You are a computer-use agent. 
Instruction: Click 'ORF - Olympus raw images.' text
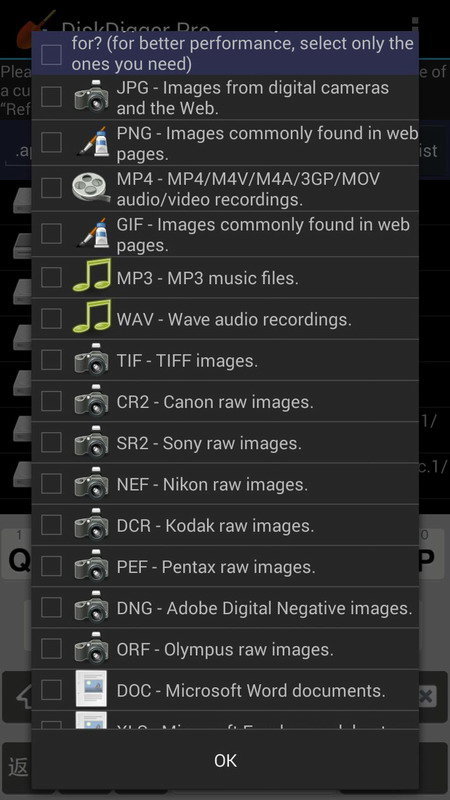point(225,650)
